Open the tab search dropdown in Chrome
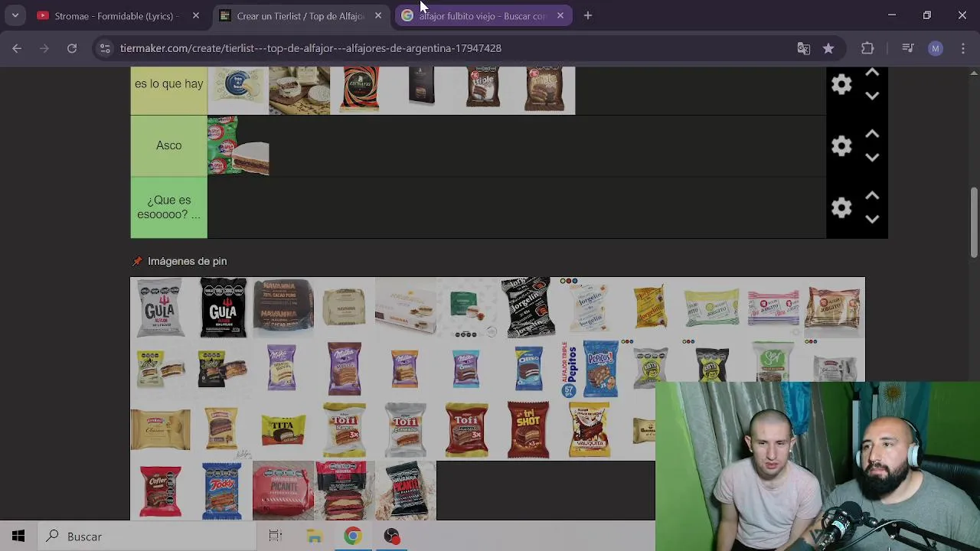Viewport: 980px width, 551px height. 15,15
